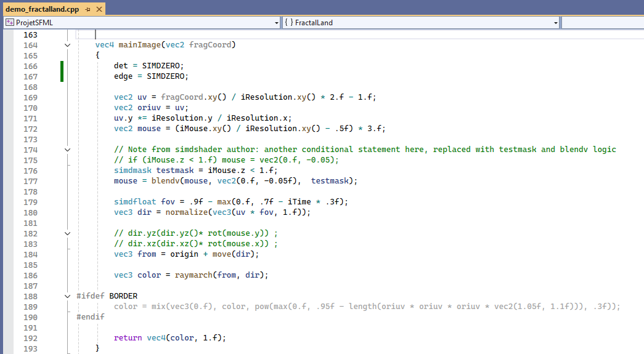Click the 'move(dir)' call on line 184
Screen dimensions: 644x354
point(234,254)
